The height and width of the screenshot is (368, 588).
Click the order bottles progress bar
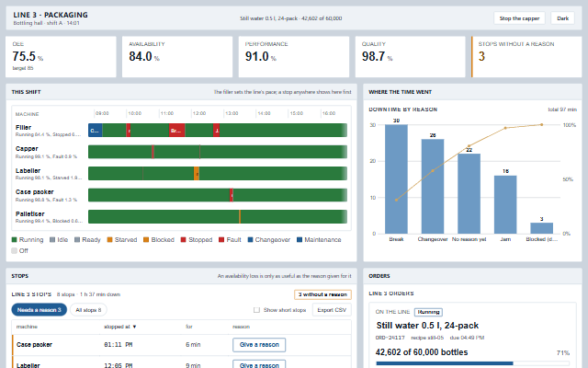[472, 363]
